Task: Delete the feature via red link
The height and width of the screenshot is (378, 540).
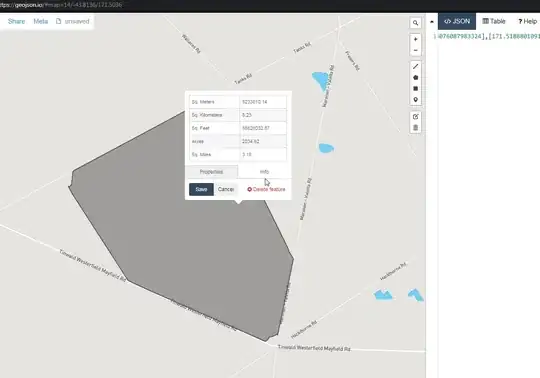Action: tap(266, 189)
